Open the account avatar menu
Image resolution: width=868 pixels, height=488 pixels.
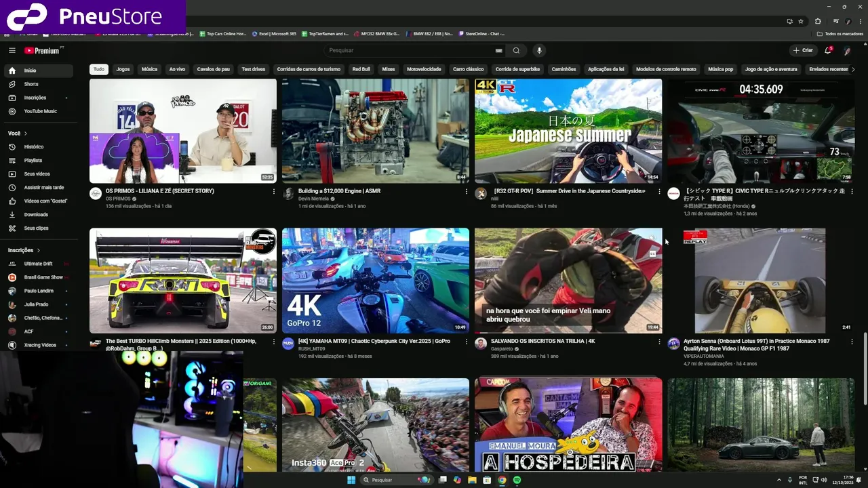point(847,50)
